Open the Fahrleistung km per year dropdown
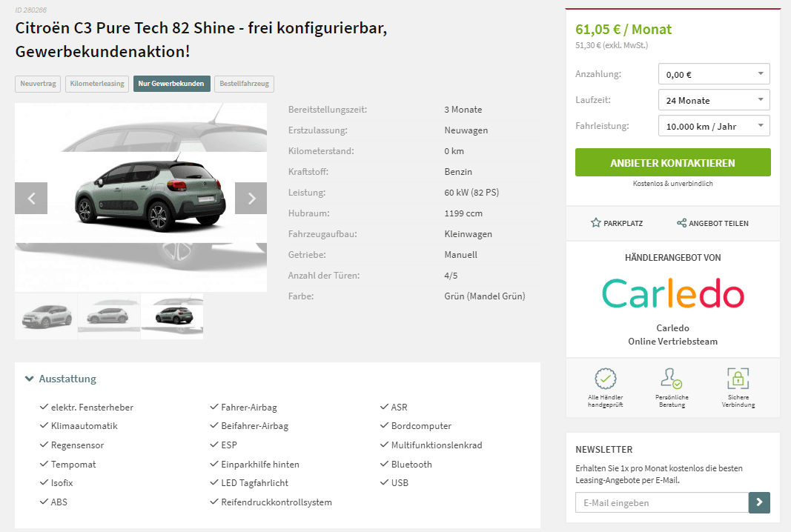This screenshot has width=791, height=532. 714,126
